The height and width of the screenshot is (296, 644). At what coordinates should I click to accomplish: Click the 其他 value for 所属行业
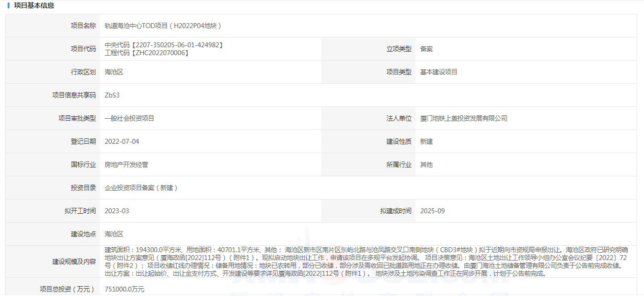[x=426, y=164]
